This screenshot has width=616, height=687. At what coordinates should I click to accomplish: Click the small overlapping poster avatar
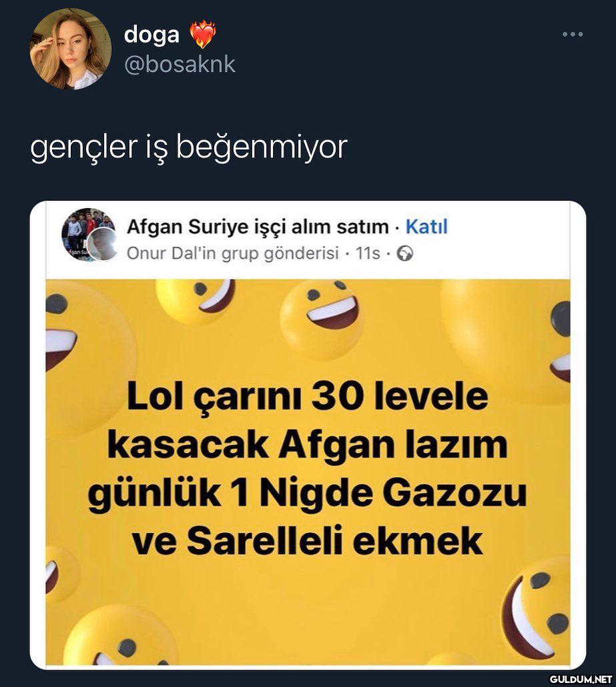pos(102,243)
